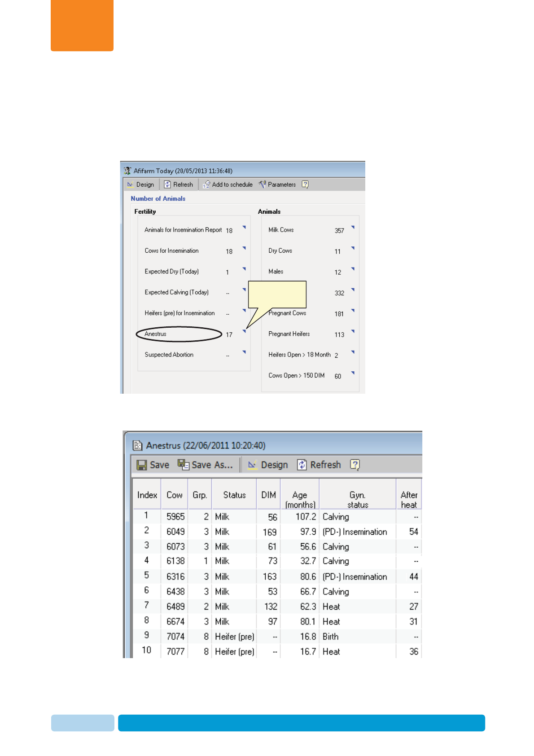The width and height of the screenshot is (534, 756).
Task: Sort by Index column header
Action: (x=147, y=494)
